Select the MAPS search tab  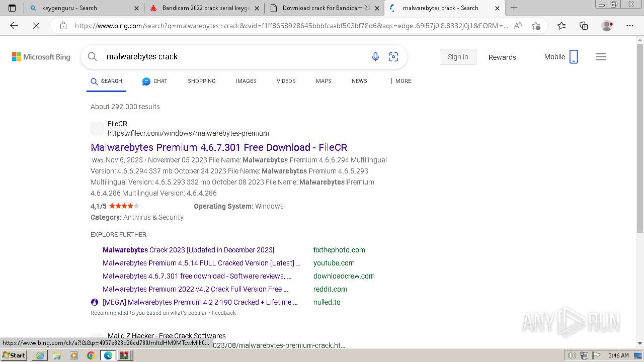click(324, 81)
